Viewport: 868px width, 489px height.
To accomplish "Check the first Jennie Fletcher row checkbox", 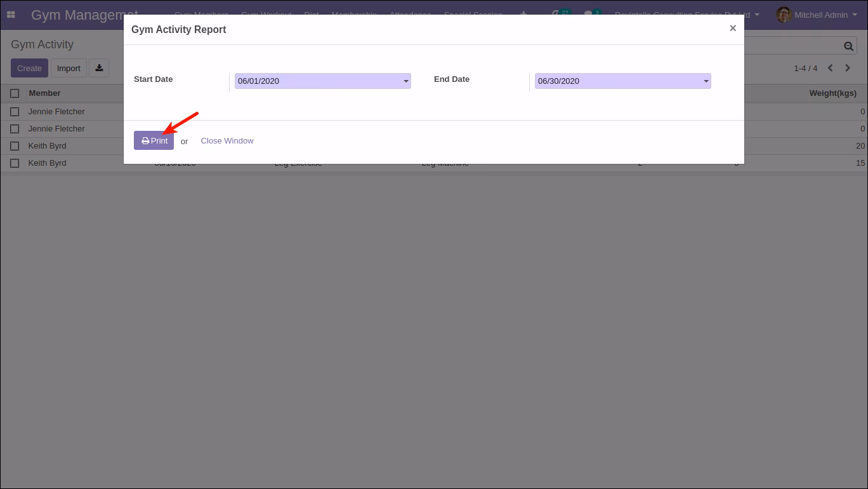I will coord(15,112).
